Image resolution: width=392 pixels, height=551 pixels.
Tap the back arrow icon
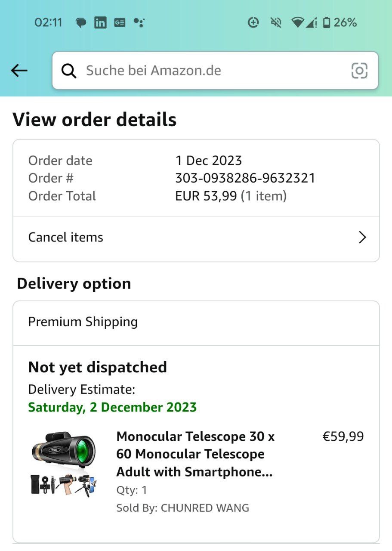point(19,71)
